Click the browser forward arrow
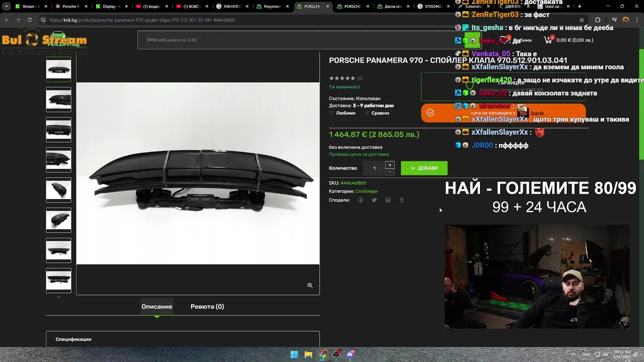The height and width of the screenshot is (362, 644). pyautogui.click(x=18, y=20)
